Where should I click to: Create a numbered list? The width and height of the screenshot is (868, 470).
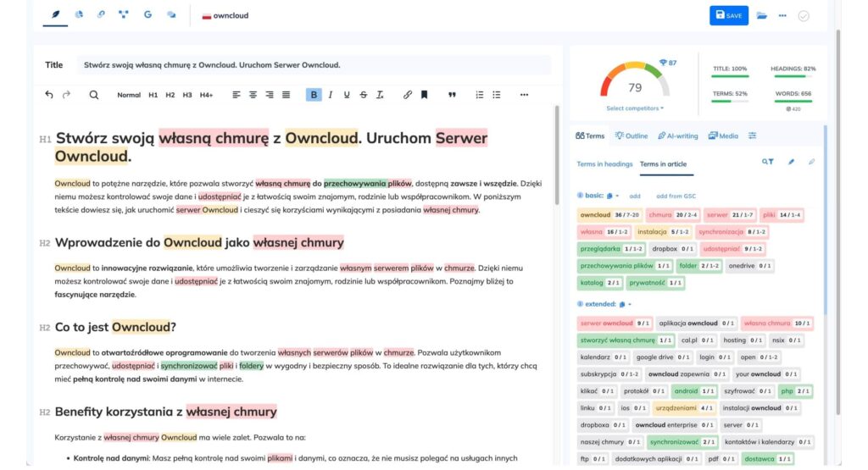480,95
